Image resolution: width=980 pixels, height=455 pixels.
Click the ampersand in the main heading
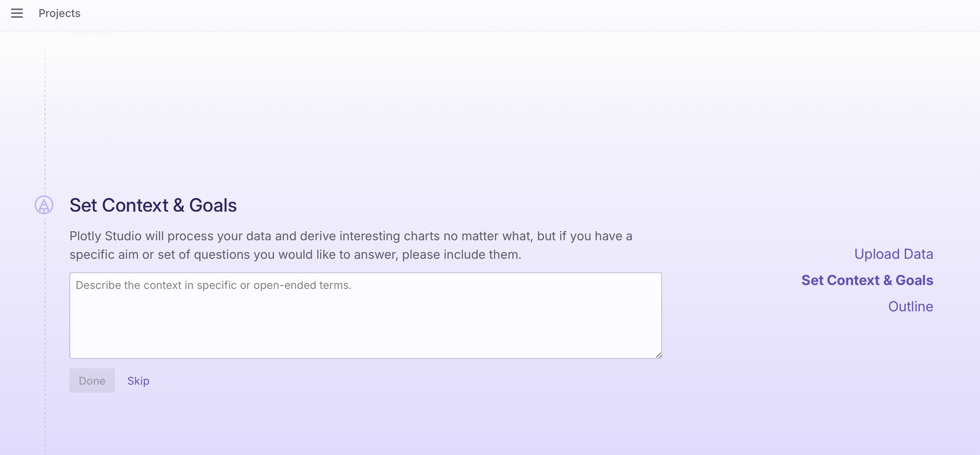(x=178, y=205)
